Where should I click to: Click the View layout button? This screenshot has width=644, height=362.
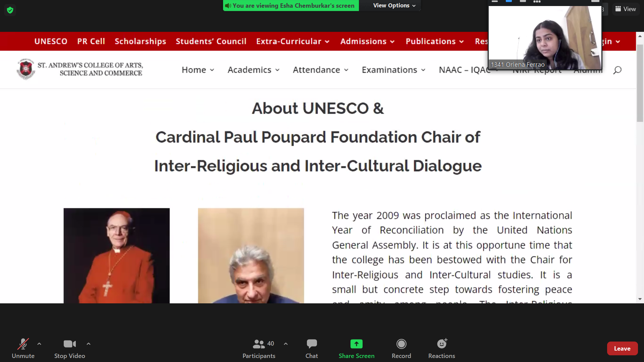tap(626, 9)
